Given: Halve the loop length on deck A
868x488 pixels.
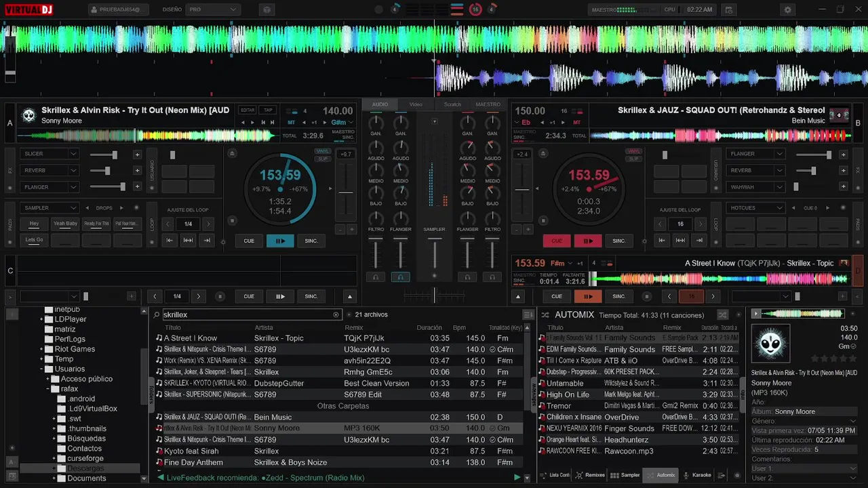Looking at the screenshot, I should pyautogui.click(x=169, y=224).
